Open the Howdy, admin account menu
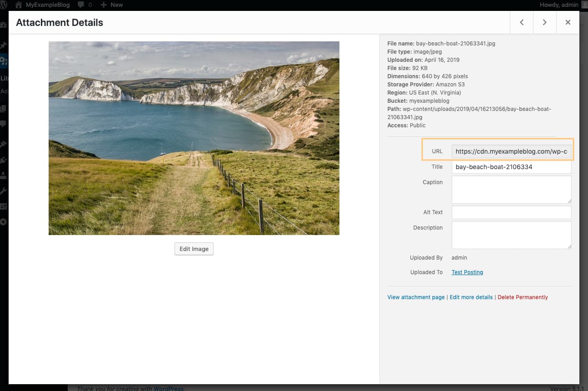 [559, 5]
